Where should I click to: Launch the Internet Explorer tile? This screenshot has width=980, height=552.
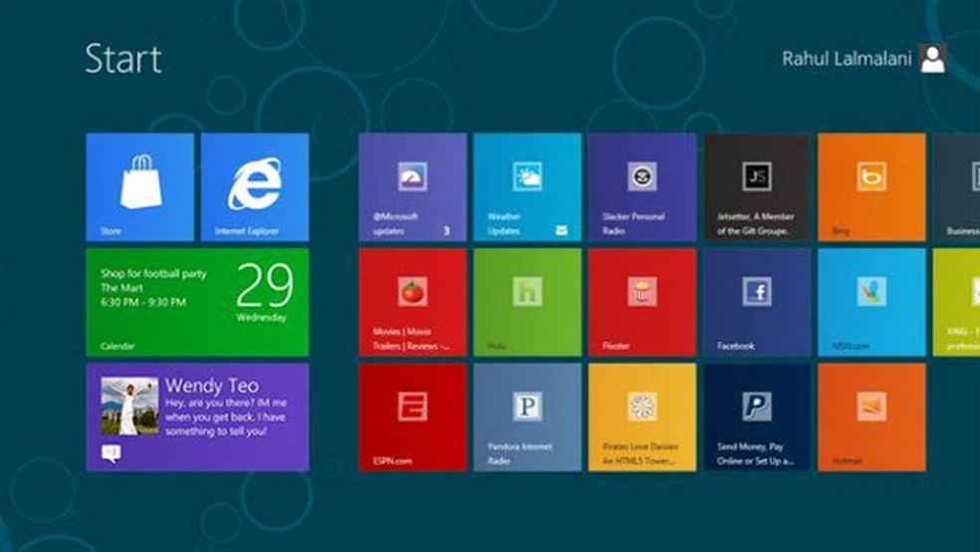[255, 187]
